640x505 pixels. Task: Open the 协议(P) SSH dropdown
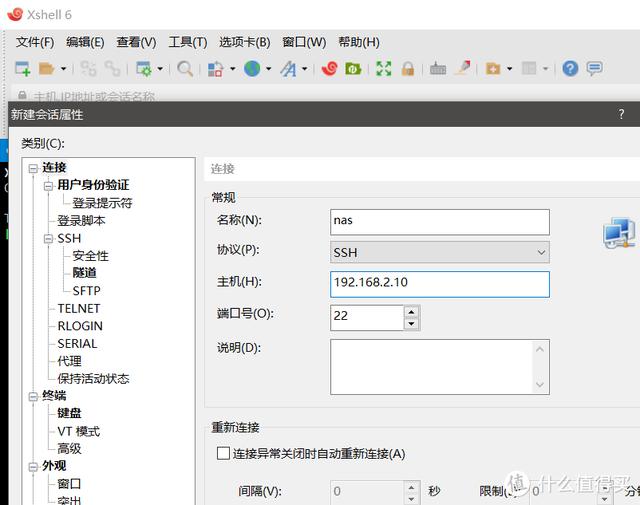pyautogui.click(x=440, y=252)
